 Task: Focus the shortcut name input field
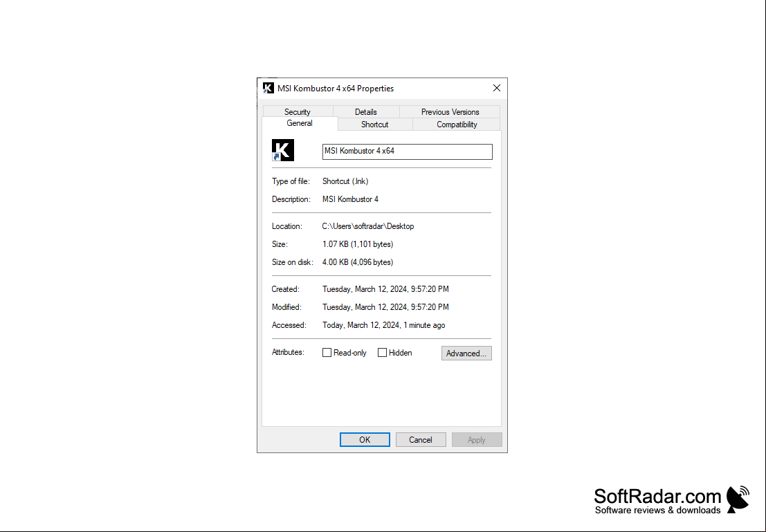408,152
